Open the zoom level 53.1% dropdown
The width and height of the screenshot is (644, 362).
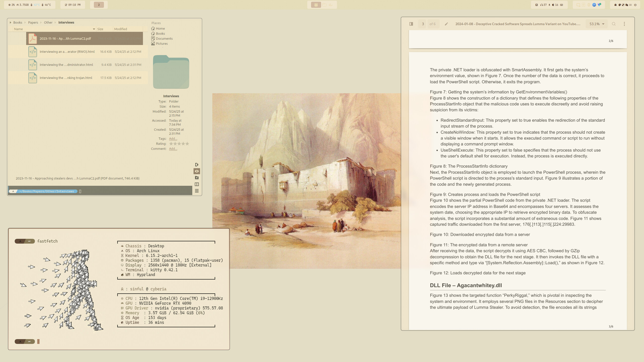tap(597, 24)
